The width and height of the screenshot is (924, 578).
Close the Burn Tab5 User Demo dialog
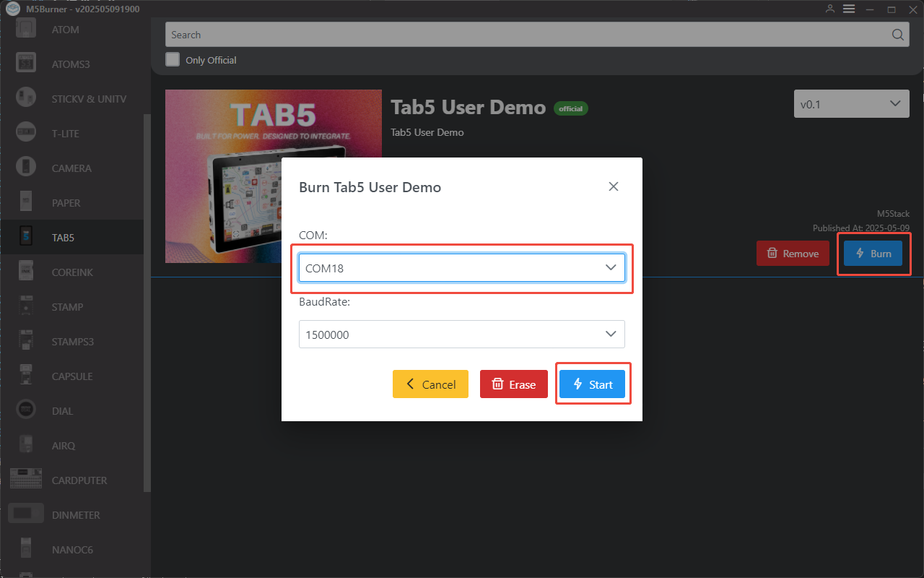614,186
